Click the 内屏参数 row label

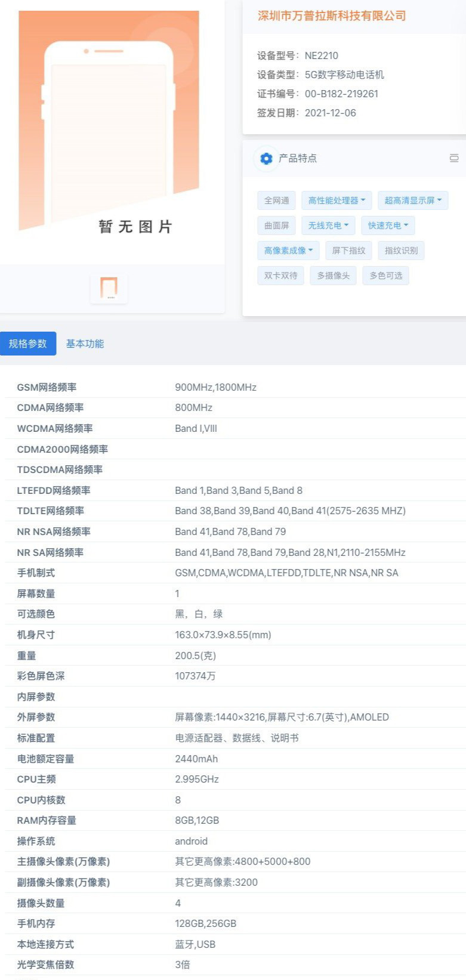[x=36, y=697]
